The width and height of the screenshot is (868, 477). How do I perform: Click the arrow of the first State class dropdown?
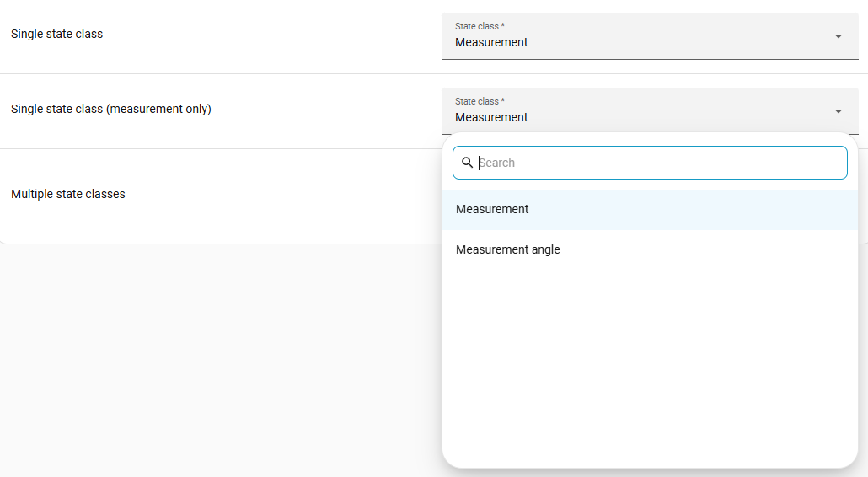[x=839, y=36]
